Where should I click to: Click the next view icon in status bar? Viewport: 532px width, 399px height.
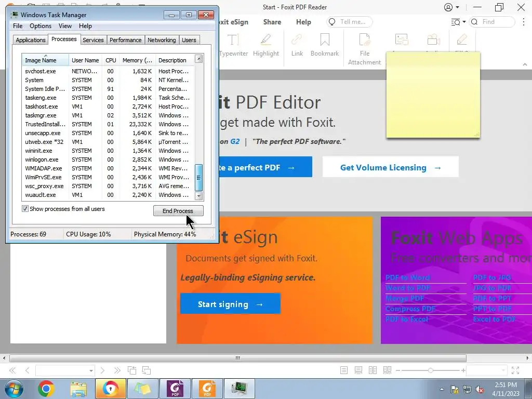point(147,370)
